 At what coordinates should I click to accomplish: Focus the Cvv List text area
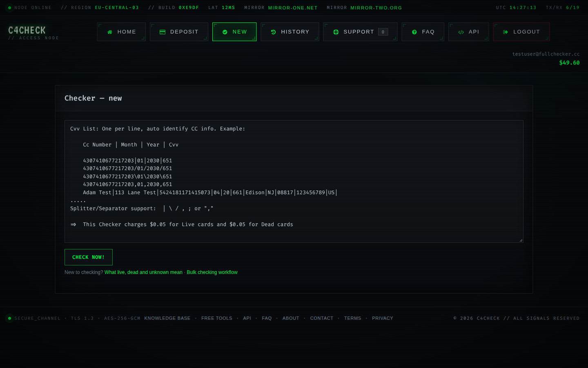(x=294, y=182)
